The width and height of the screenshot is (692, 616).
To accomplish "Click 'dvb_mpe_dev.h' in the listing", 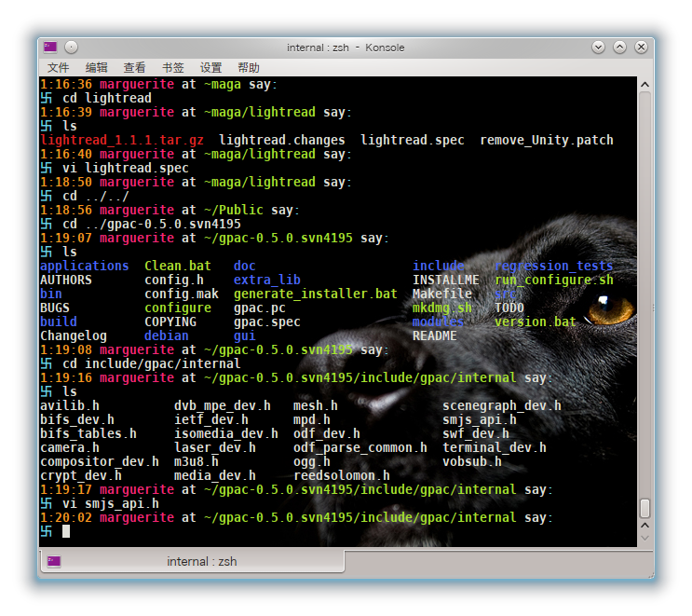I will pos(222,405).
